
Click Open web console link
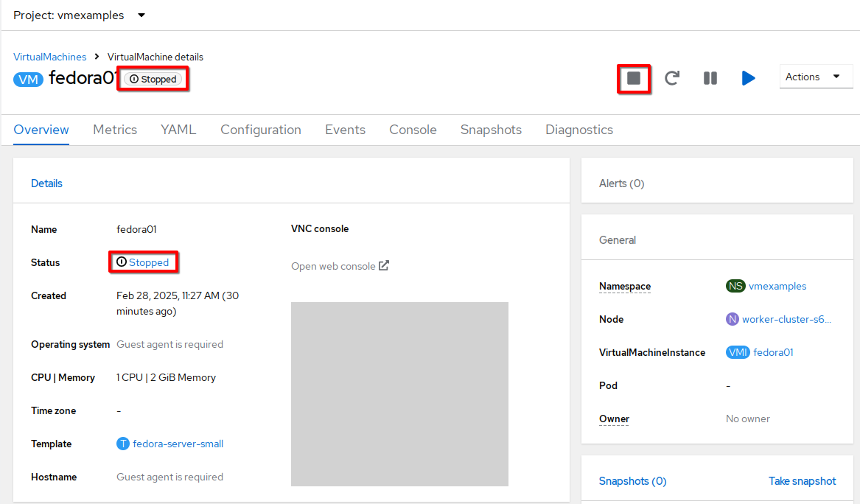point(334,267)
